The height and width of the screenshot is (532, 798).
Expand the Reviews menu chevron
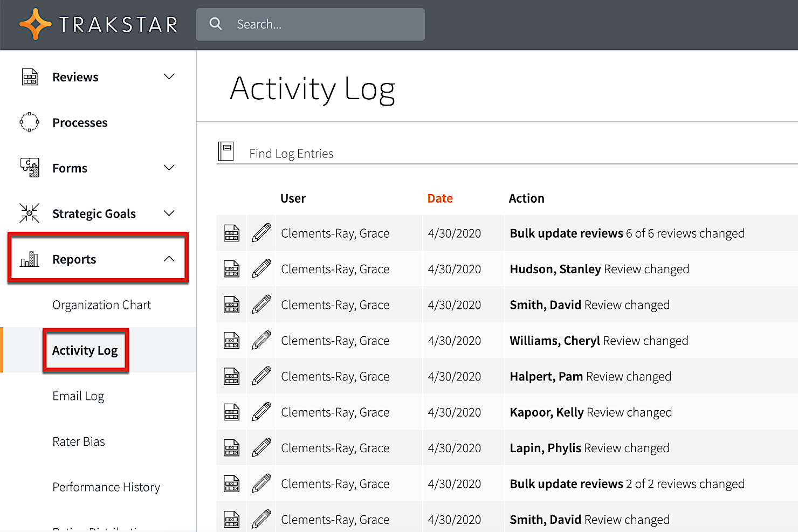pos(169,77)
